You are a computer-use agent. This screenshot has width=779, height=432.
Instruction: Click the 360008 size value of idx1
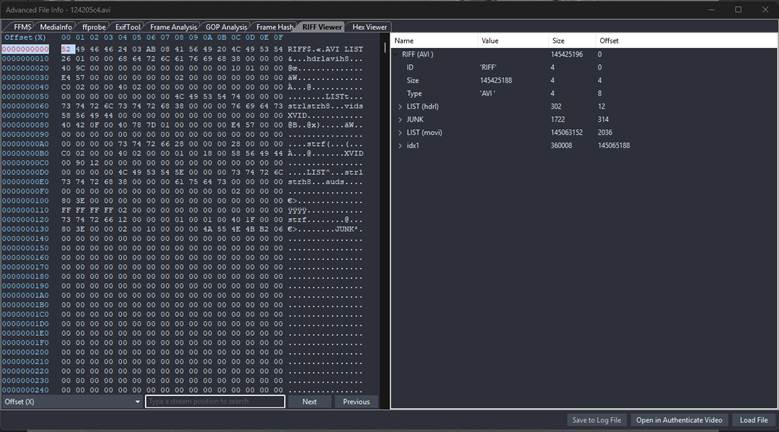(561, 145)
